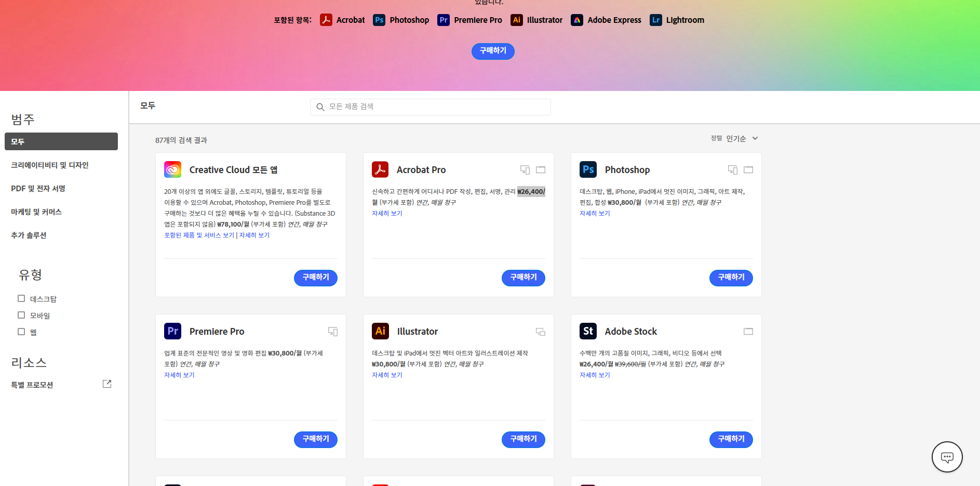Click the Lightroom icon in top banner

coord(656,20)
